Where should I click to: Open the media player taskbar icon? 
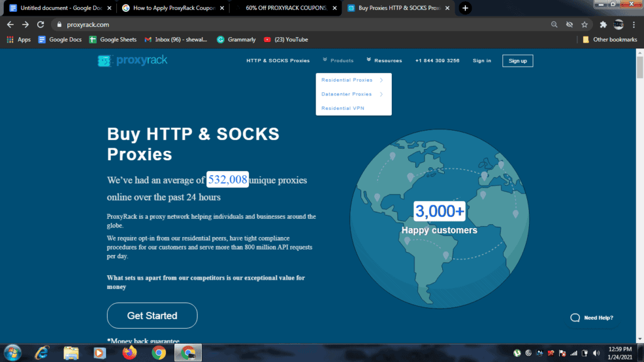pos(99,353)
